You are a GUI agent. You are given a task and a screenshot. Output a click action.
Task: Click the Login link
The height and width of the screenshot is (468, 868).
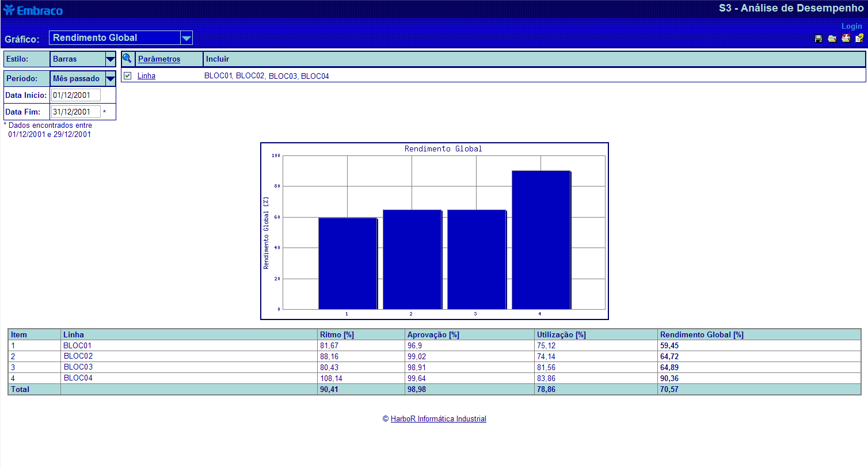click(852, 26)
